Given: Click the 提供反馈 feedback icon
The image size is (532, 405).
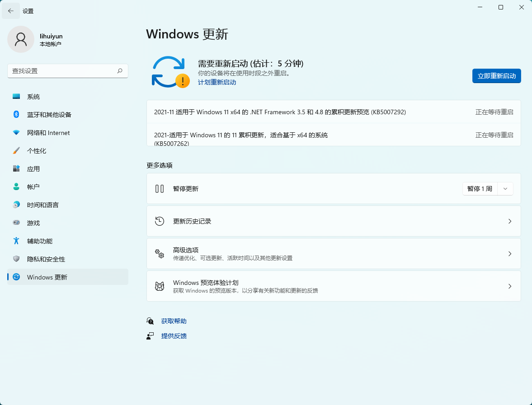Looking at the screenshot, I should (x=150, y=336).
